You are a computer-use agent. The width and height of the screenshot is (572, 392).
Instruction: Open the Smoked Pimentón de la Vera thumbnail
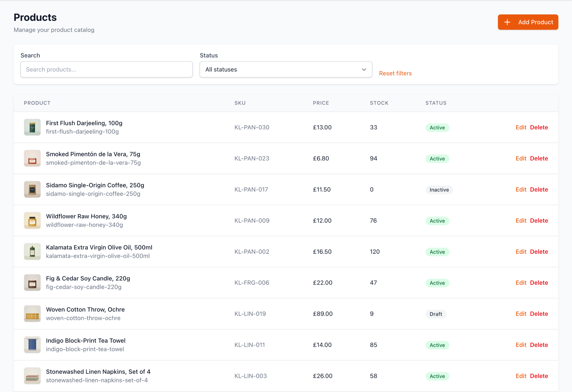click(x=32, y=158)
